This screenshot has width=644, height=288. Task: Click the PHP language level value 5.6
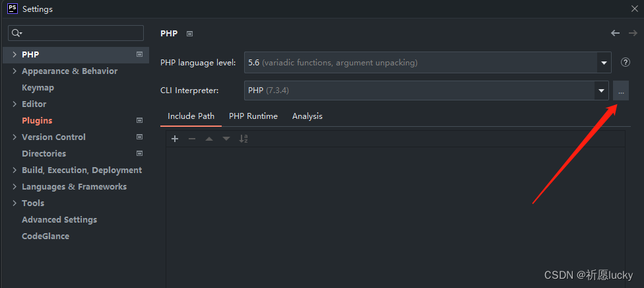coord(254,63)
